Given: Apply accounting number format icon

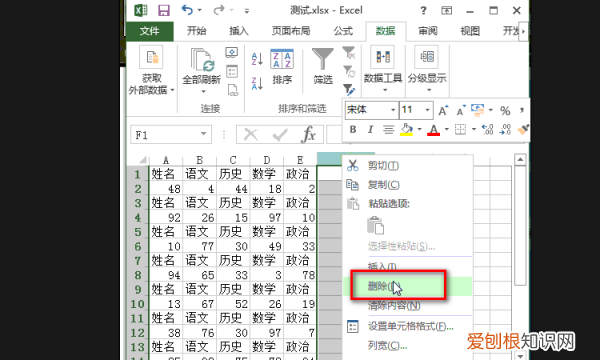Looking at the screenshot, I should (x=478, y=110).
